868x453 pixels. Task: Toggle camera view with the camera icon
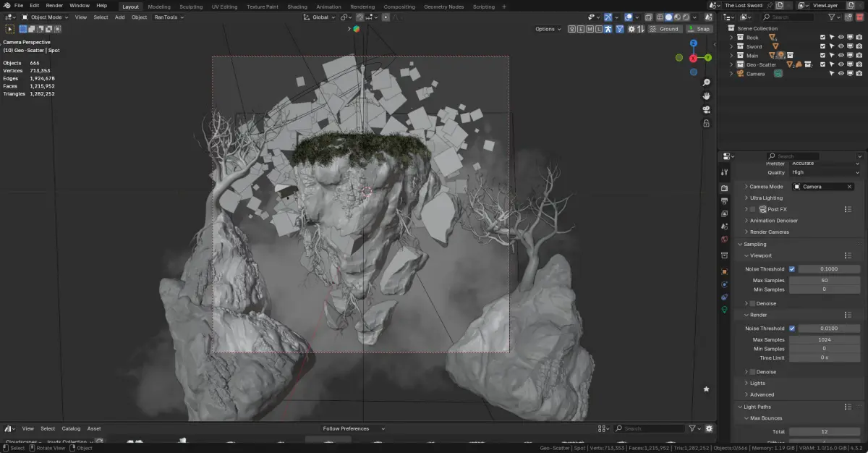tap(707, 110)
